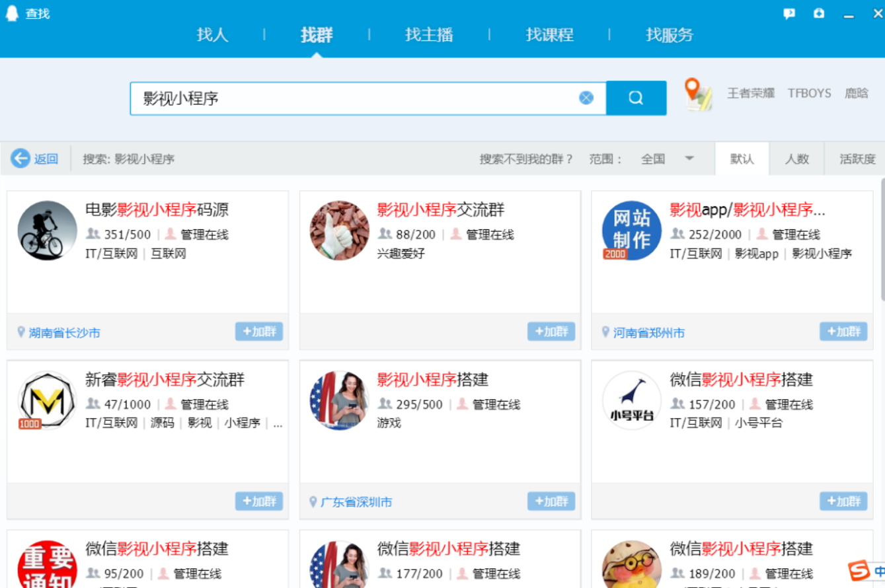The height and width of the screenshot is (588, 885).
Task: Open woman avatar of 177/200 group
Action: tap(340, 564)
